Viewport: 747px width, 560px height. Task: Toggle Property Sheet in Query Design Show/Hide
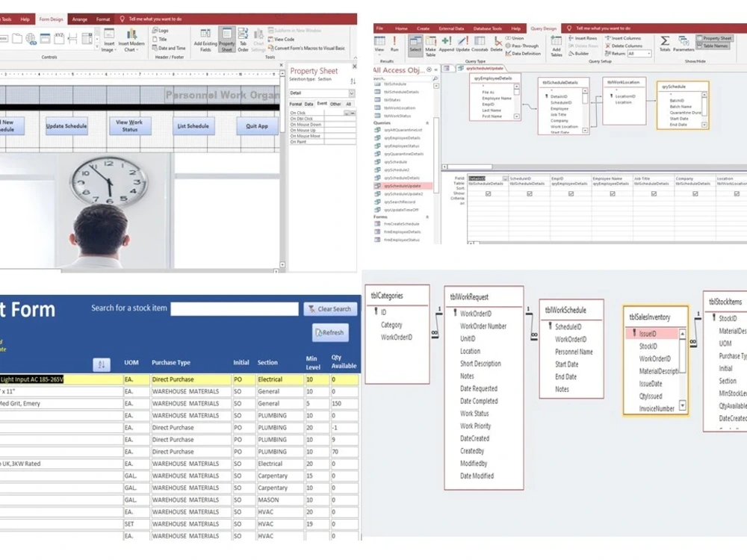pyautogui.click(x=714, y=38)
